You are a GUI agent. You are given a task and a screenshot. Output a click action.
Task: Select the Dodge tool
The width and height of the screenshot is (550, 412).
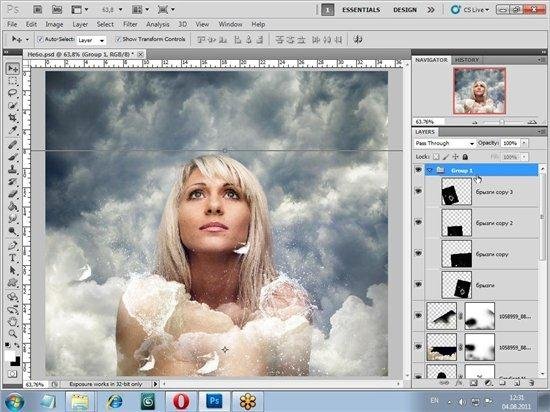pos(13,231)
